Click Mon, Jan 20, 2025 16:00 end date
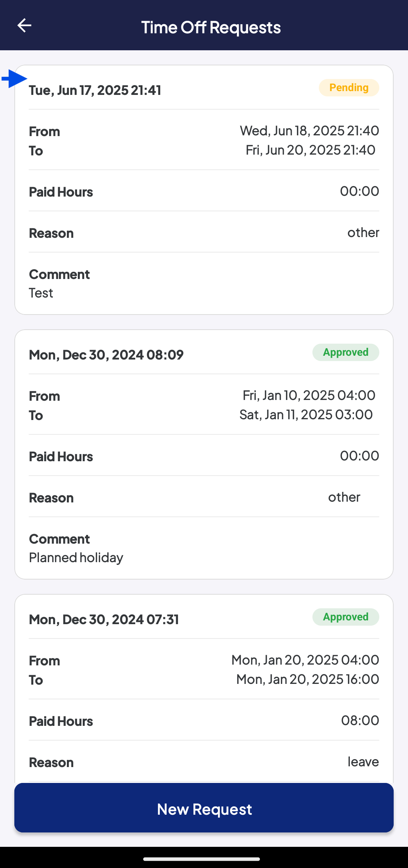Screen dimensions: 408x868 coord(308,679)
